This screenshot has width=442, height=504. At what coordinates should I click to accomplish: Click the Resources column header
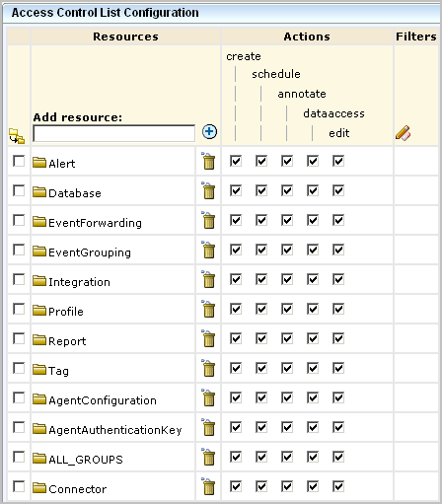(x=125, y=36)
